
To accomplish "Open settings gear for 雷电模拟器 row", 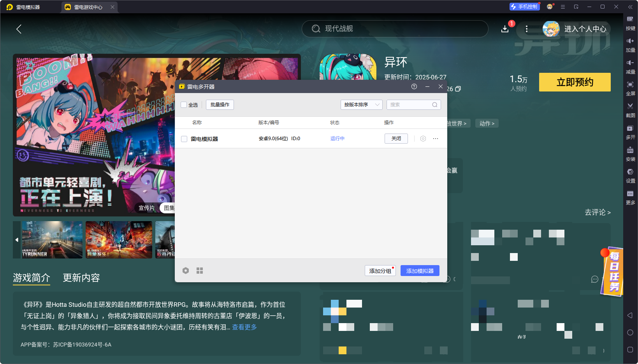I will tap(423, 139).
